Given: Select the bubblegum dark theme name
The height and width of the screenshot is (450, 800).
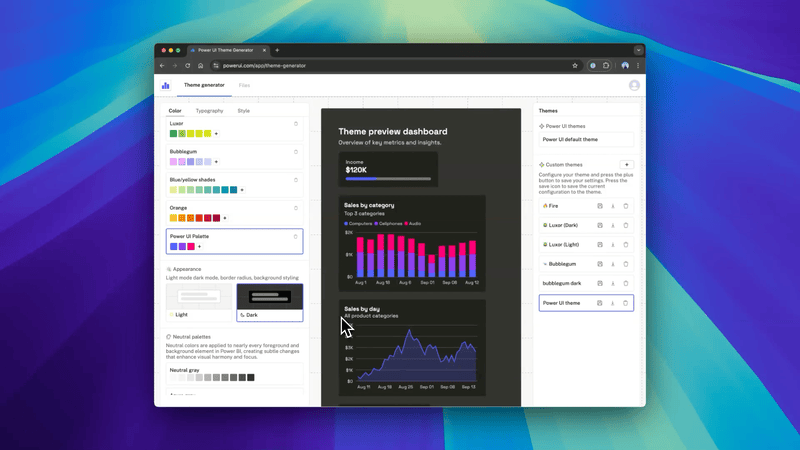Looking at the screenshot, I should pyautogui.click(x=562, y=284).
